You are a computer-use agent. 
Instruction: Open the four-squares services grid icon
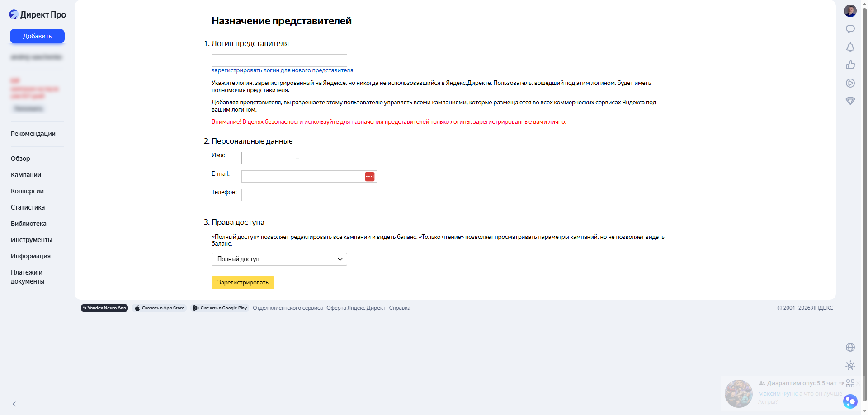coord(850,383)
